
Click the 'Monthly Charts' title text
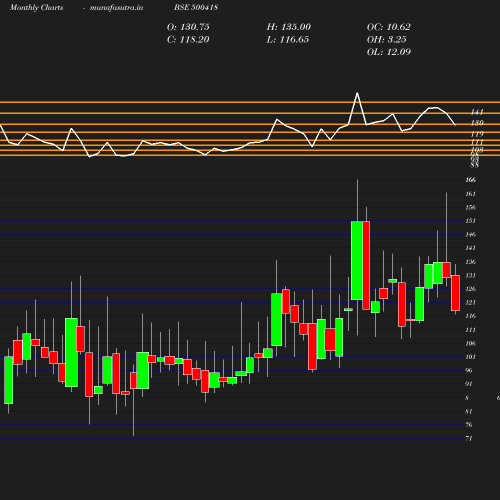tap(37, 7)
